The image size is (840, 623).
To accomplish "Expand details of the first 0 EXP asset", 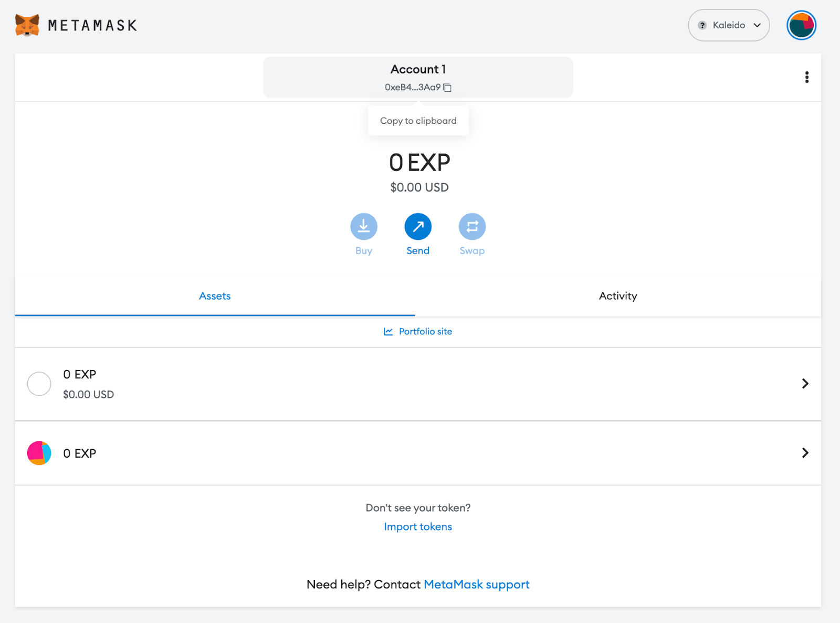I will pyautogui.click(x=805, y=384).
